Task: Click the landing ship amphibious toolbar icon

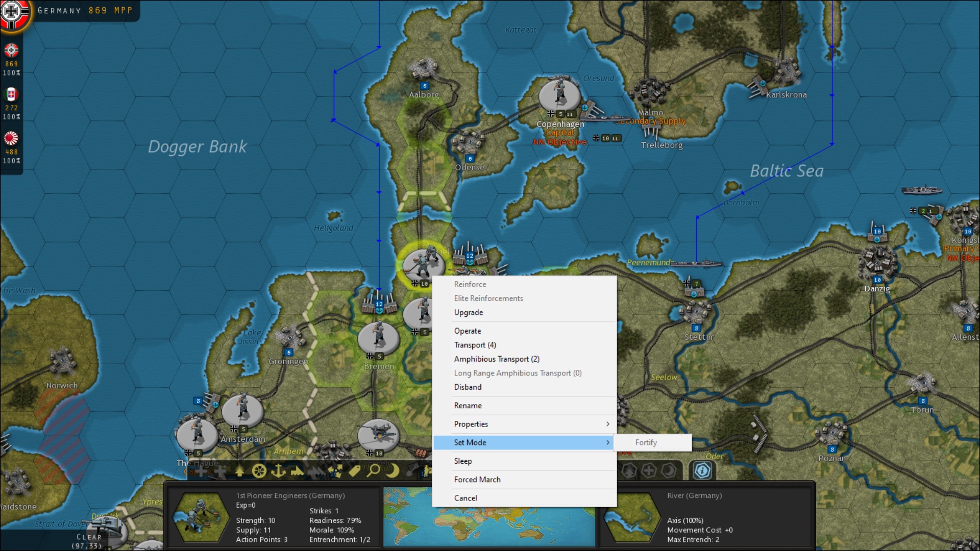Action: 297,471
